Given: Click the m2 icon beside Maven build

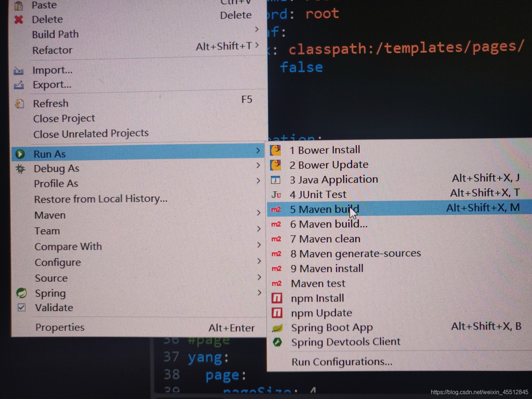Looking at the screenshot, I should tap(276, 210).
